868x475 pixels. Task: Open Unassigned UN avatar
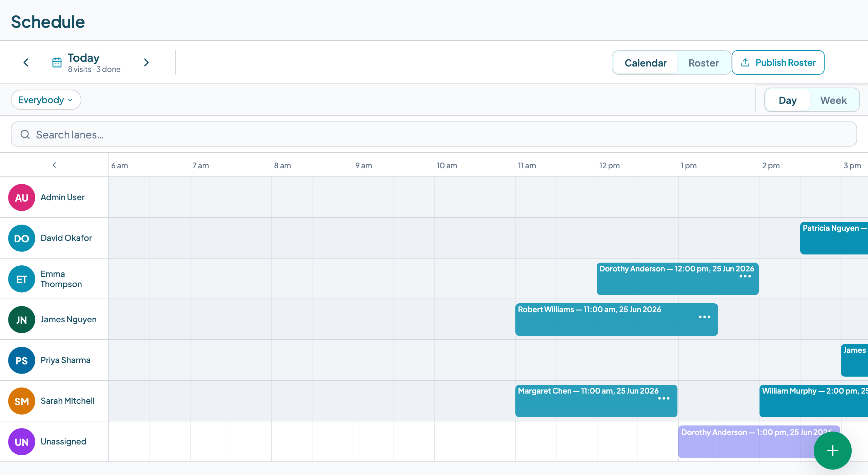(x=22, y=442)
